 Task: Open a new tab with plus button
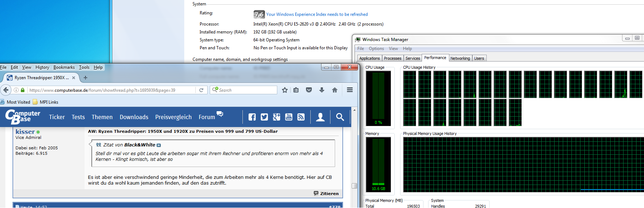point(85,77)
